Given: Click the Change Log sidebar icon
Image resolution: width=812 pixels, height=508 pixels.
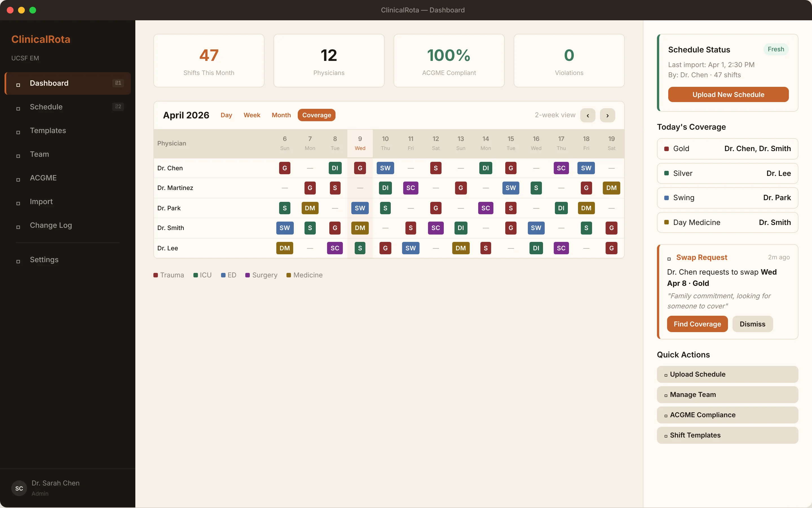Looking at the screenshot, I should pos(18,227).
